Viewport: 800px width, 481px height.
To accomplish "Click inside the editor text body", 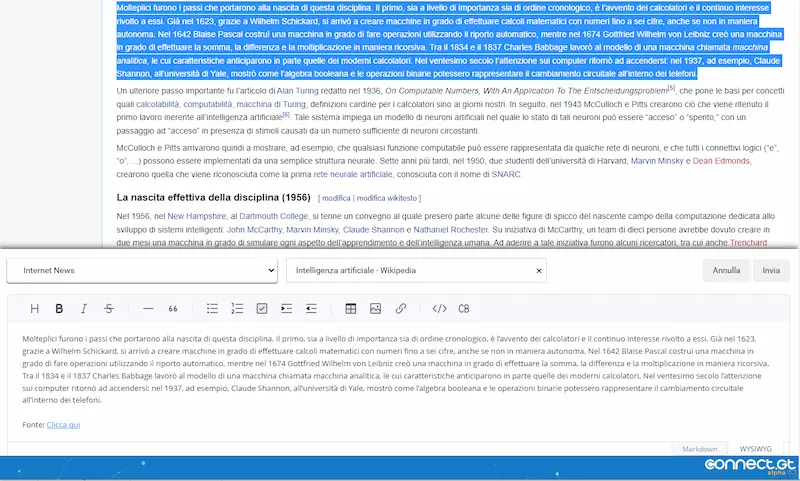I will 396,369.
